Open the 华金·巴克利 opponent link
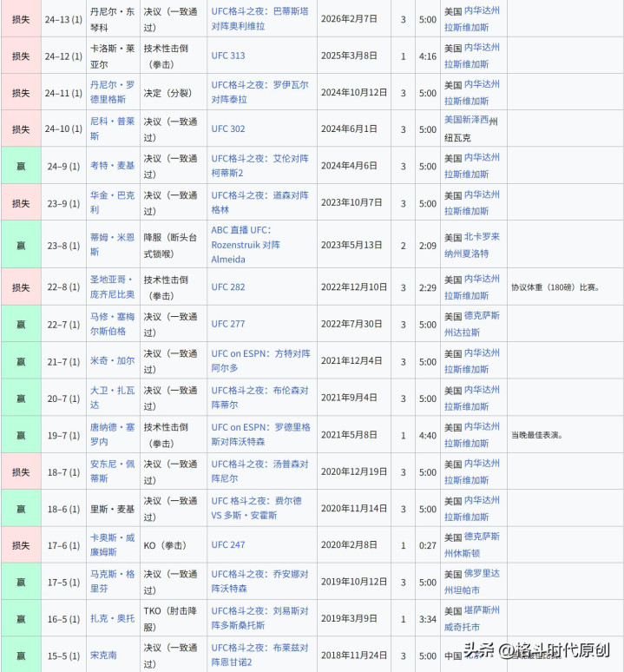This screenshot has height=672, width=624. pyautogui.click(x=112, y=202)
